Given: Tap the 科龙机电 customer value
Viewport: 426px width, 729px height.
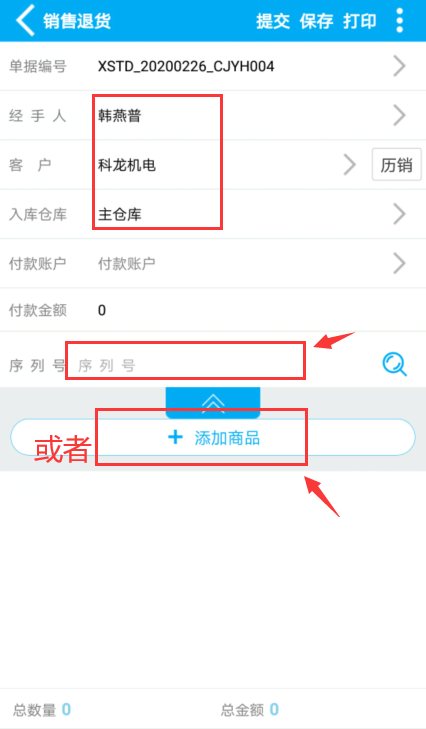Looking at the screenshot, I should click(126, 165).
